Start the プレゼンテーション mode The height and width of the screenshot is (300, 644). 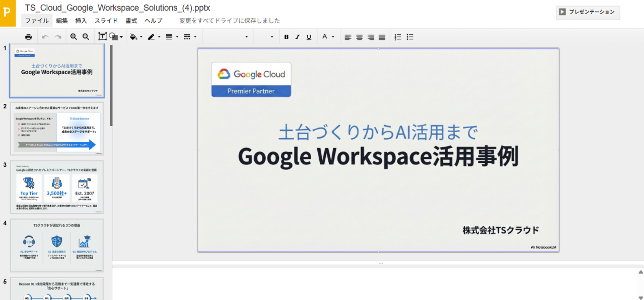click(588, 12)
